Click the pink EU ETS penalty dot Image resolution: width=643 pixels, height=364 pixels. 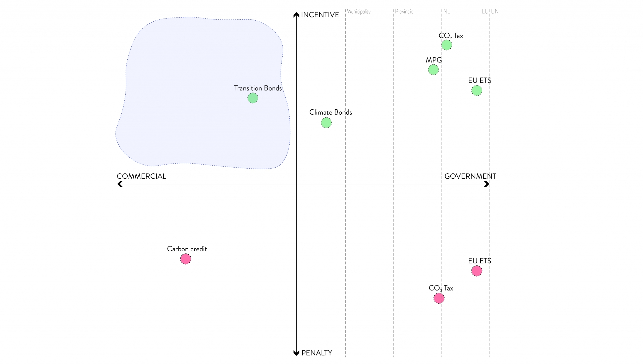point(477,271)
